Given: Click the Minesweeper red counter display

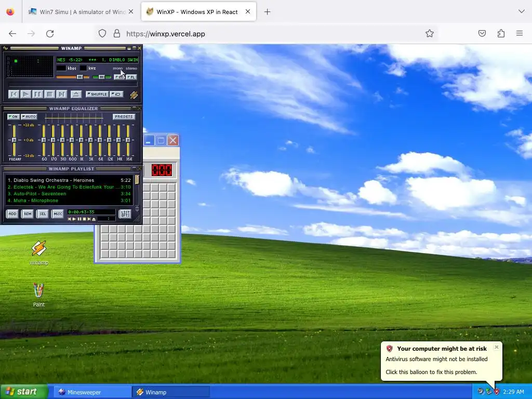Looking at the screenshot, I should tap(162, 170).
